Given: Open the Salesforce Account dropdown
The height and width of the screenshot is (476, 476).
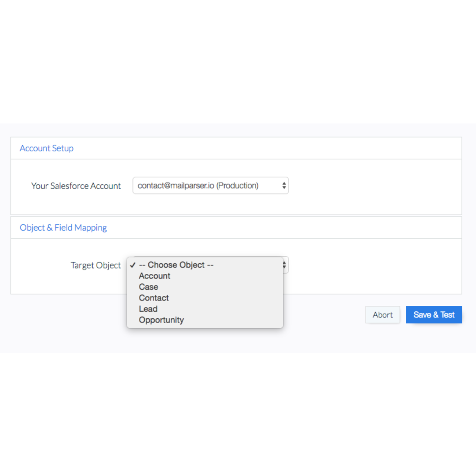Looking at the screenshot, I should [x=210, y=186].
